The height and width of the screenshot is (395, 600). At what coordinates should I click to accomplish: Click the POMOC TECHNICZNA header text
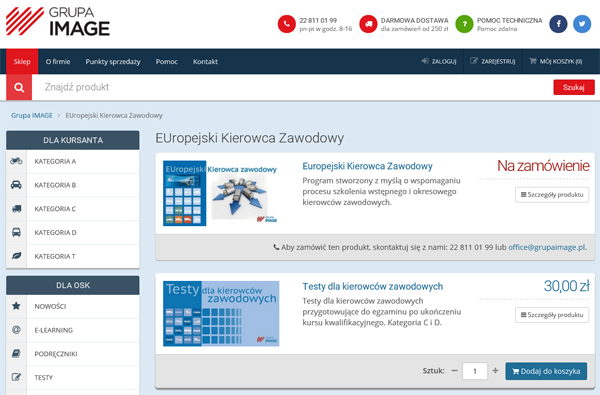(509, 20)
